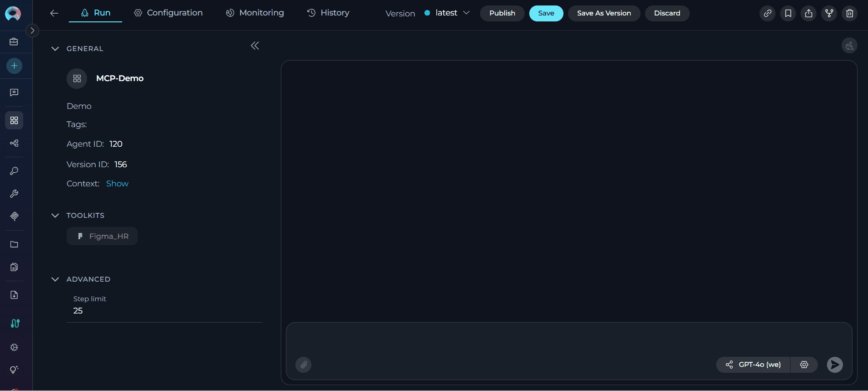Switch to the Configuration tab

click(x=168, y=13)
